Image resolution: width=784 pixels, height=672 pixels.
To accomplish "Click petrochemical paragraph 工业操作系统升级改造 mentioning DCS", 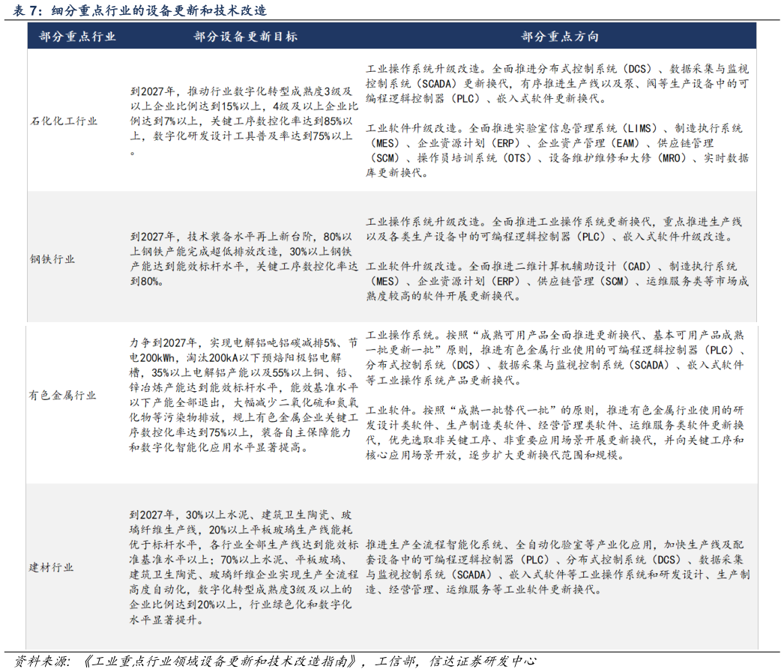I will (x=557, y=84).
